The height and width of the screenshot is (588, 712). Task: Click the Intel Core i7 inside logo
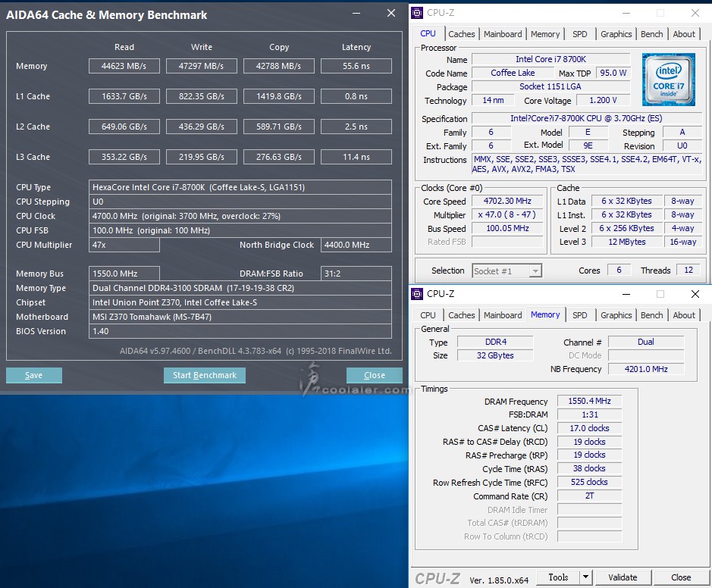[669, 80]
